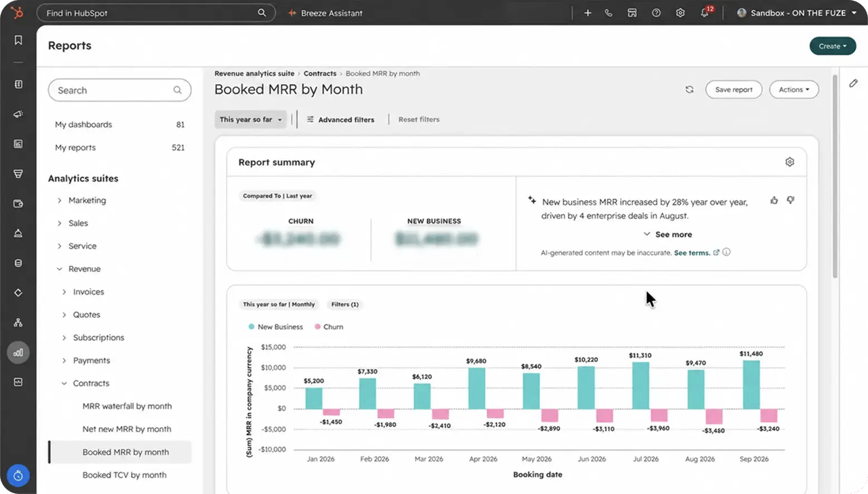The height and width of the screenshot is (494, 868).
Task: Expand See more in AI summary
Action: pos(668,234)
